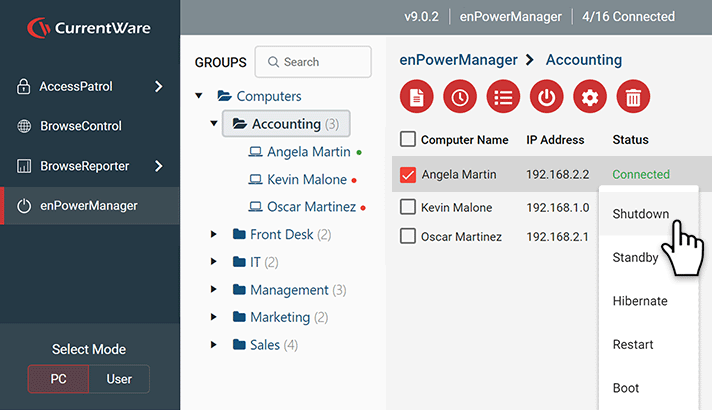Click the IT folder icon
Viewport: 712px width, 410px height.
(239, 262)
